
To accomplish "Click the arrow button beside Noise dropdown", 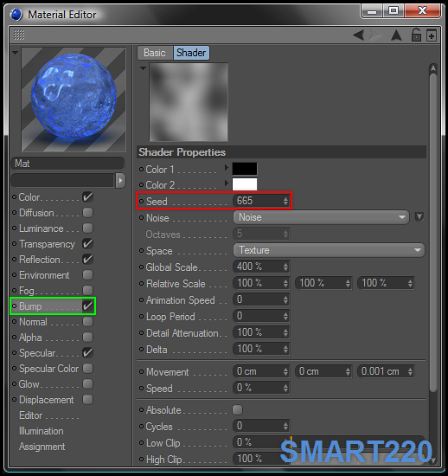I will [419, 216].
